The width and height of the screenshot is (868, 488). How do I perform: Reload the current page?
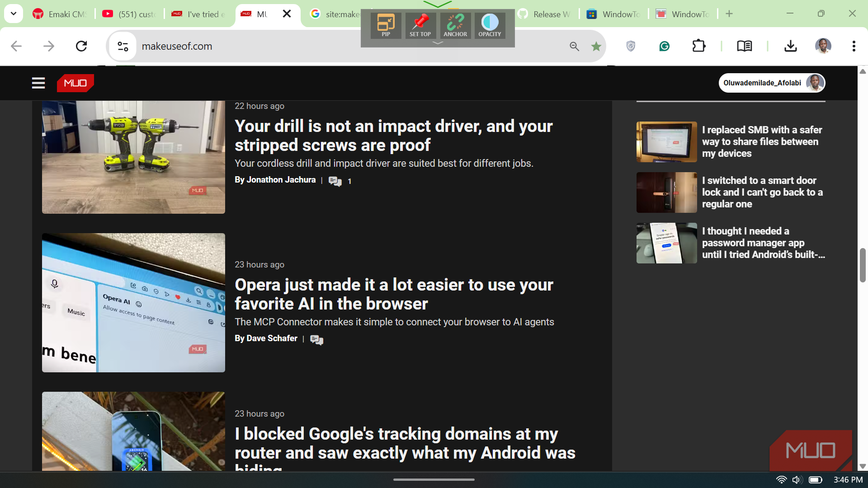pos(81,46)
